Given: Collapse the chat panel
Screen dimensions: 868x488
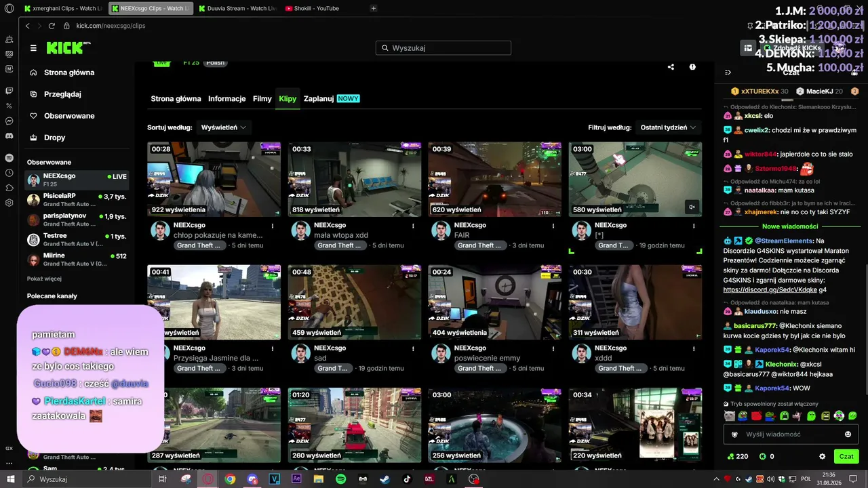Looking at the screenshot, I should click(x=728, y=73).
